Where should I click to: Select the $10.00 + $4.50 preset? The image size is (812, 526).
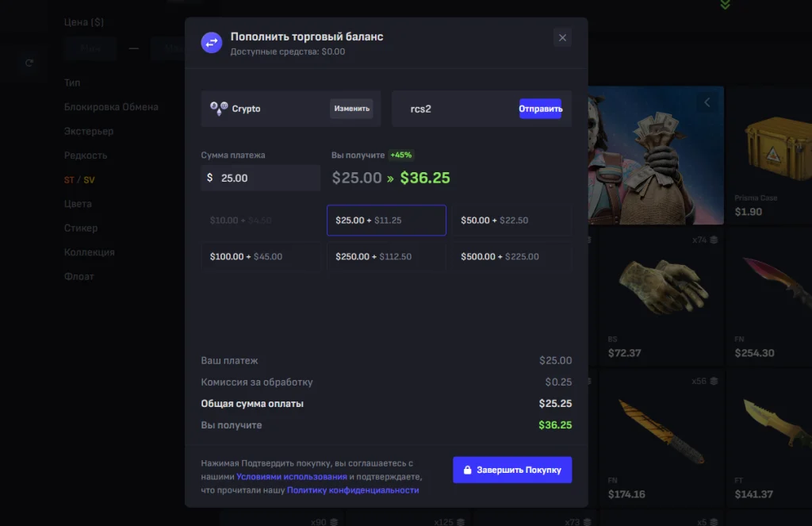(x=260, y=221)
